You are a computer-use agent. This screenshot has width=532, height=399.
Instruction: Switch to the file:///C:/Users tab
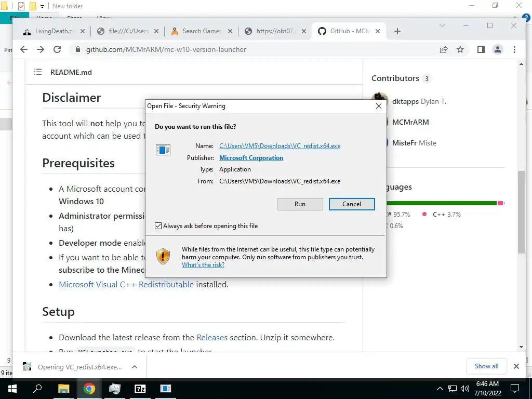coord(129,31)
